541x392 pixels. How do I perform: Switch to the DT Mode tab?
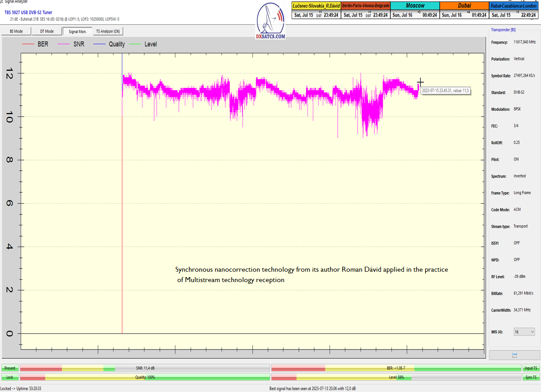point(47,32)
